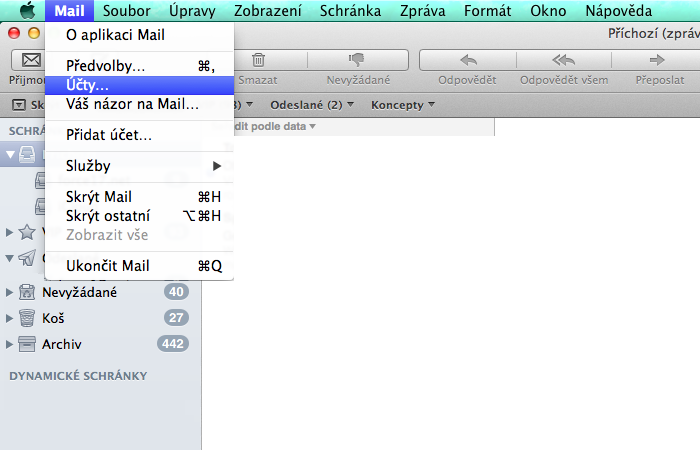This screenshot has height=450, width=700.
Task: Expand the VIP section triangle
Action: tap(9, 232)
